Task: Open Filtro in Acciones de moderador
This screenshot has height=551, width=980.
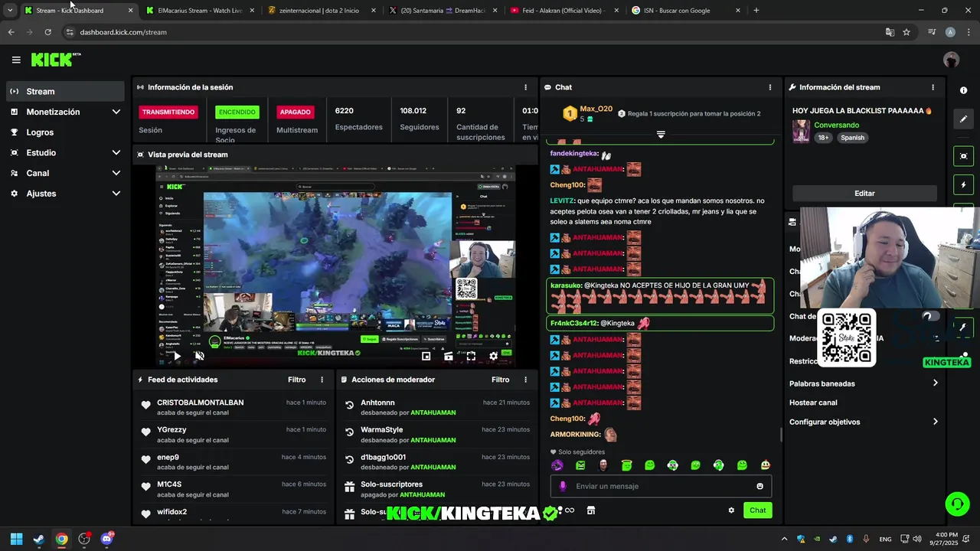Action: 500,380
